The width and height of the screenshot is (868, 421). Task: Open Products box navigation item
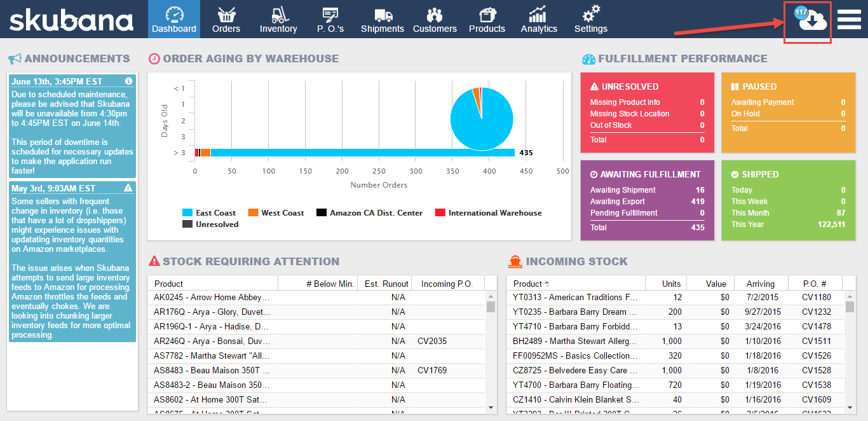487,19
